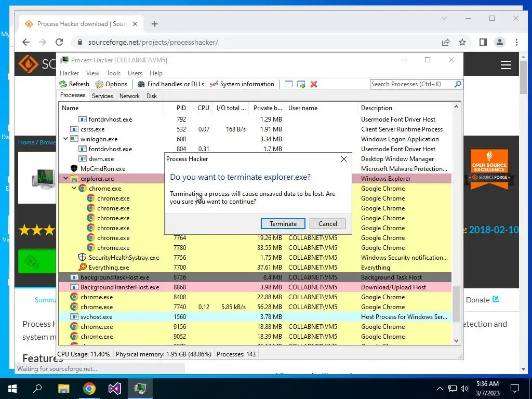Image resolution: width=532 pixels, height=399 pixels.
Task: Select svchost.exe with PID 1560
Action: (x=255, y=316)
